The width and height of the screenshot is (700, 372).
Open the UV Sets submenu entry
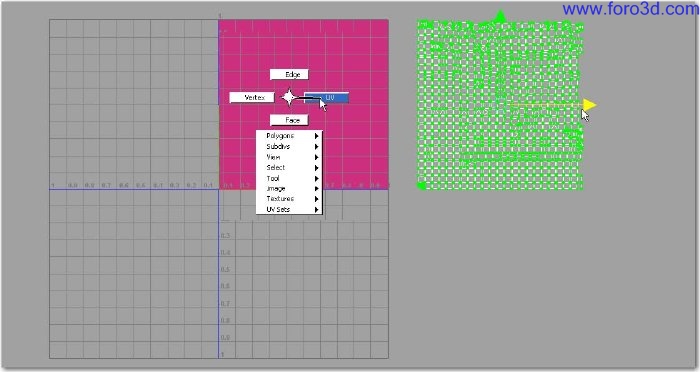tap(289, 209)
